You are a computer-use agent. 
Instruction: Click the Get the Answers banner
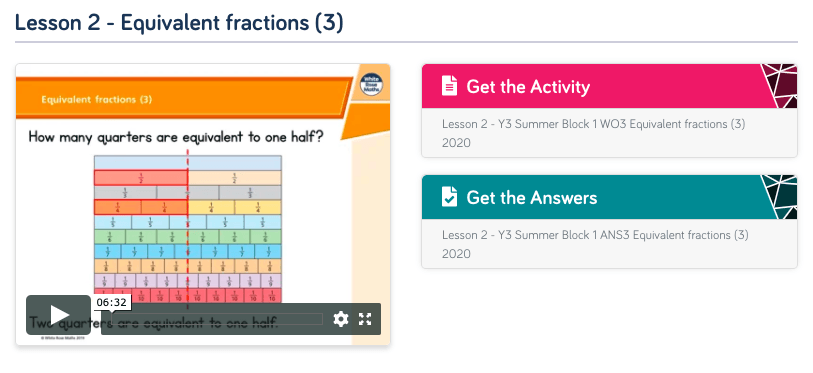pyautogui.click(x=609, y=197)
